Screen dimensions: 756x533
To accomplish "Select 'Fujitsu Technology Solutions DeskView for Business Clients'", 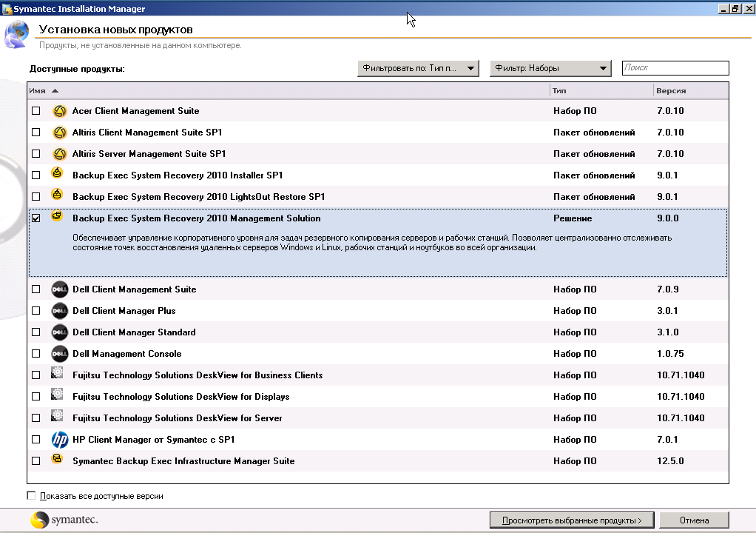I will tap(198, 375).
